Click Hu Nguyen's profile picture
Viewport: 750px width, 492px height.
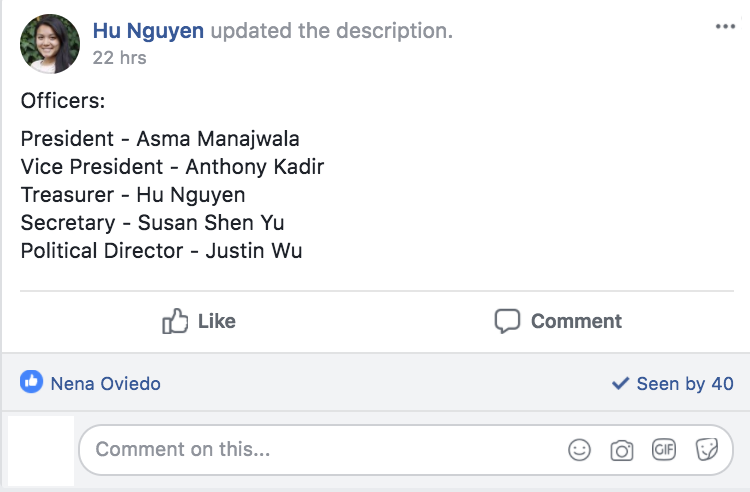[x=50, y=44]
